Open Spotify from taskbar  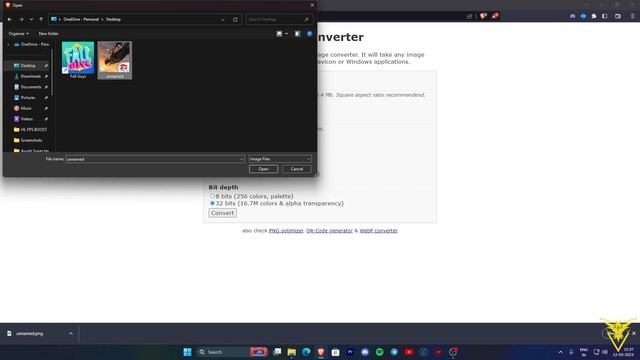pyautogui.click(x=380, y=352)
